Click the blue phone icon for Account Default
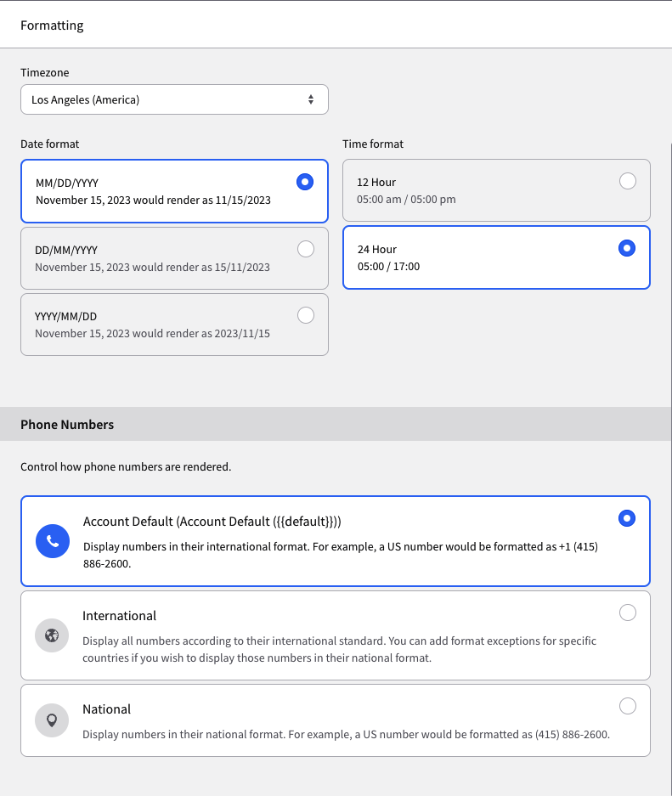Viewport: 672px width, 796px height. 53,541
